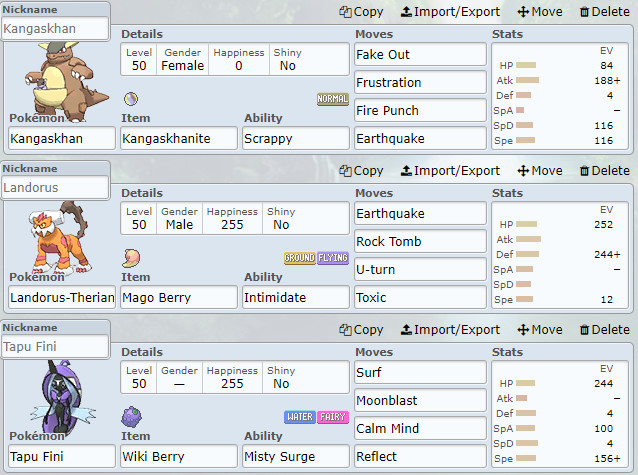Copy the Kangaskhan set
Viewport: 638px width, 475px height.
coord(361,12)
